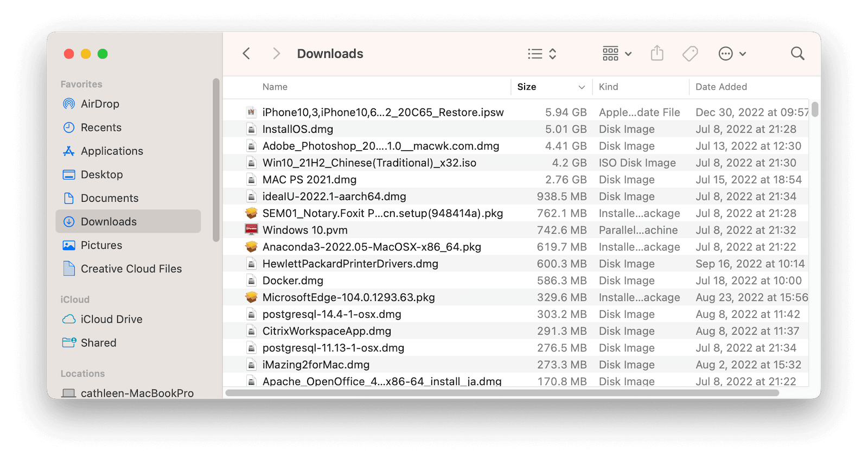Open iCloud Drive in the sidebar
The height and width of the screenshot is (461, 868).
(x=128, y=319)
